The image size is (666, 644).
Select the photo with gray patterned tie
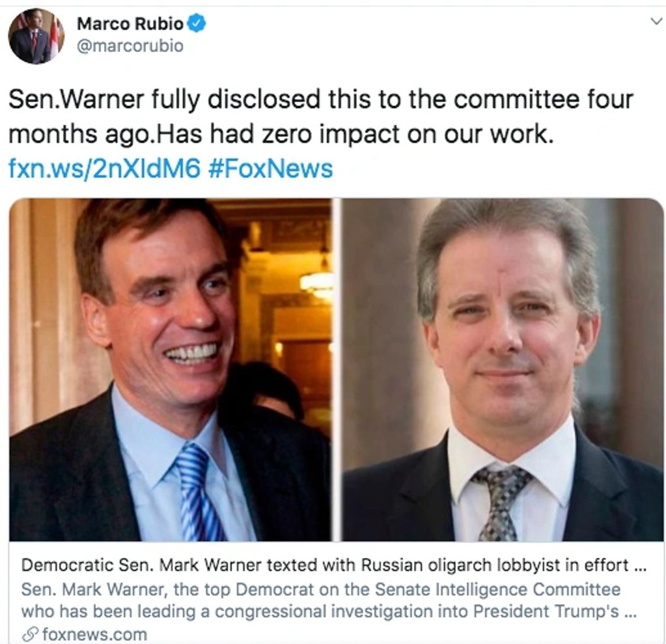pos(503,370)
